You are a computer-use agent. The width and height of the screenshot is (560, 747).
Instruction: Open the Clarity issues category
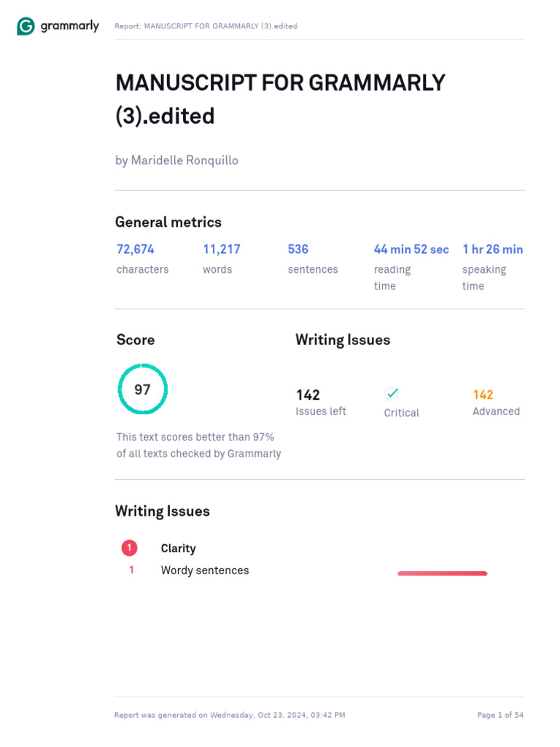[x=179, y=549]
